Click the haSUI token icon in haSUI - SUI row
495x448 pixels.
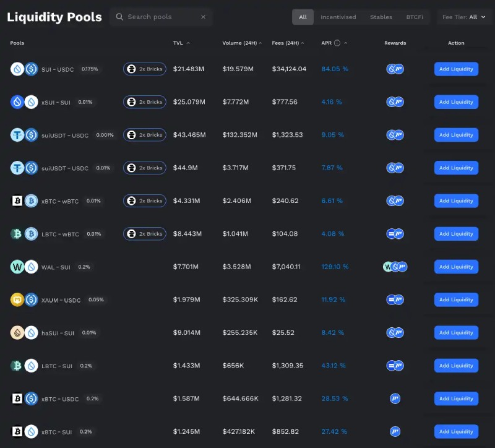click(17, 333)
